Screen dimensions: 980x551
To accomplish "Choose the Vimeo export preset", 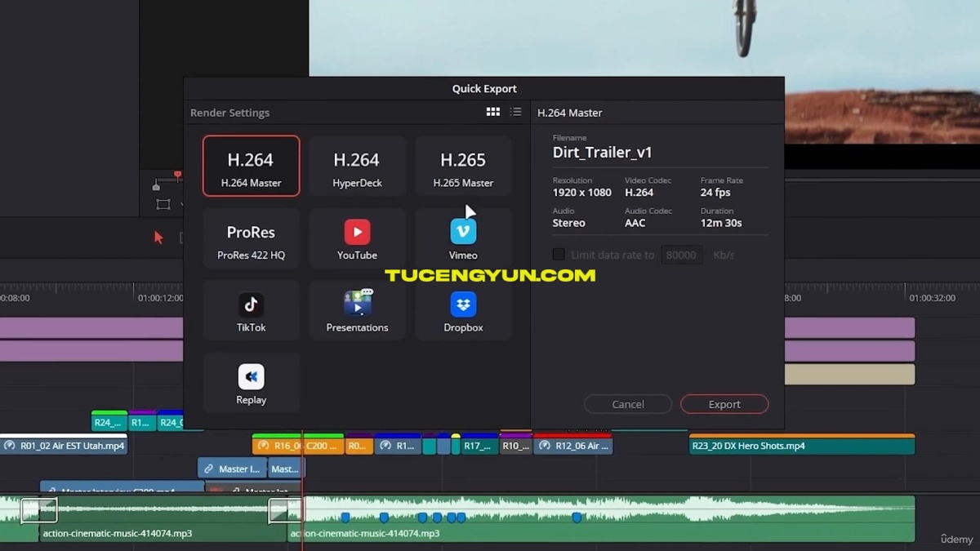I will (463, 239).
